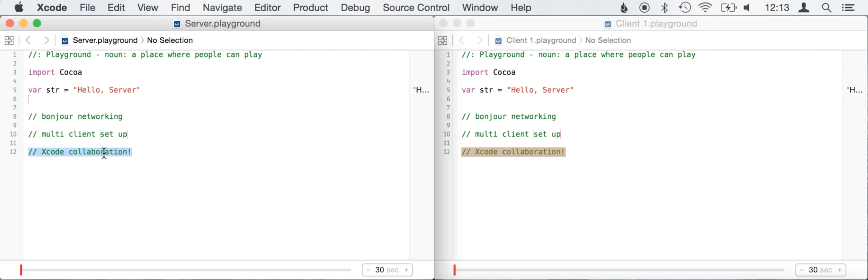
Task: Open Spotlight search magnifier
Action: click(x=826, y=7)
